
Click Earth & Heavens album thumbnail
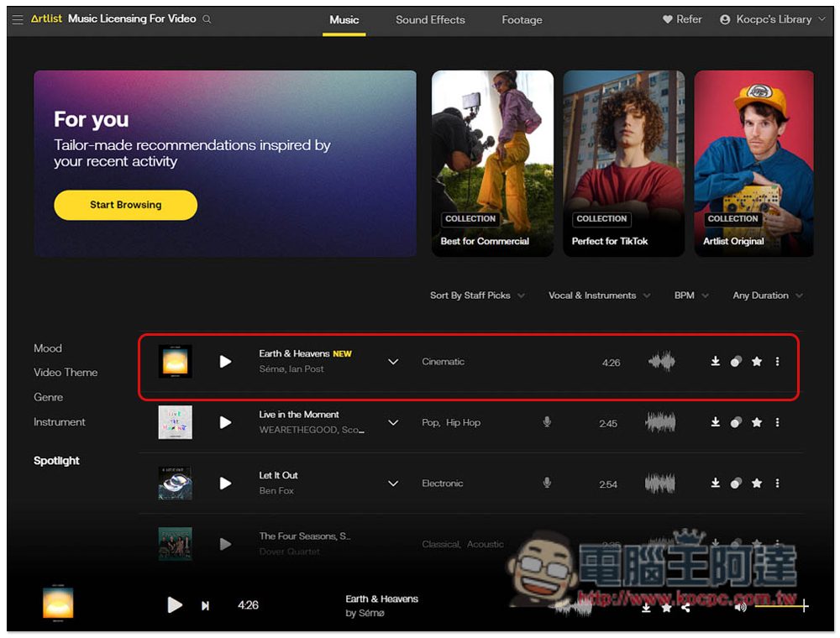176,361
